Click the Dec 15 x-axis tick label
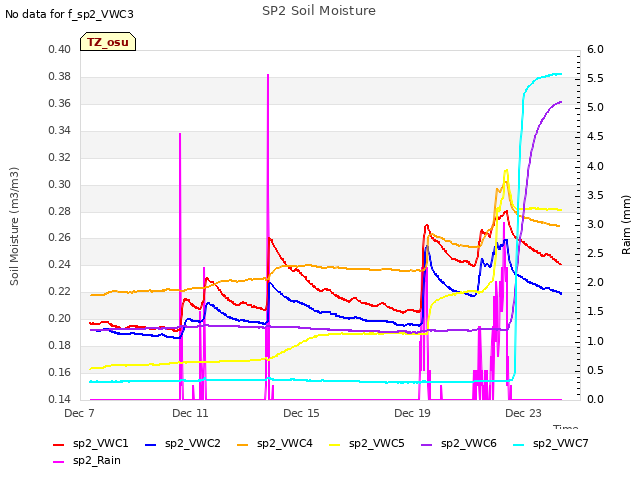 [x=301, y=413]
